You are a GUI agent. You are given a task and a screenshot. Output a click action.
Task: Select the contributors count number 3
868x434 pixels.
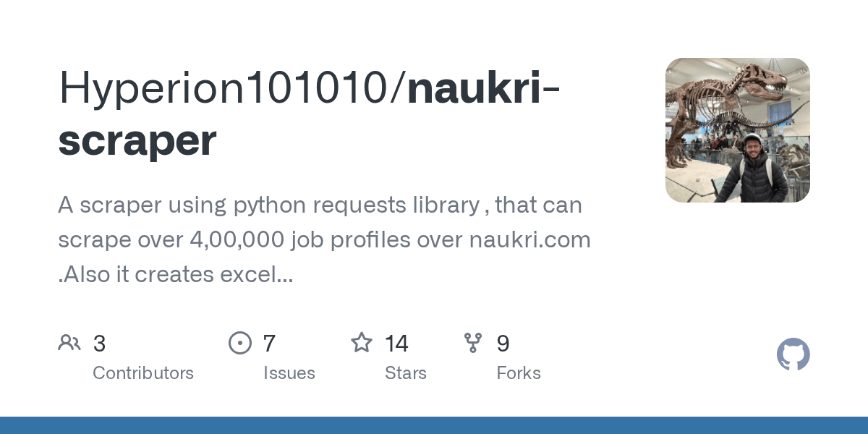pyautogui.click(x=100, y=344)
